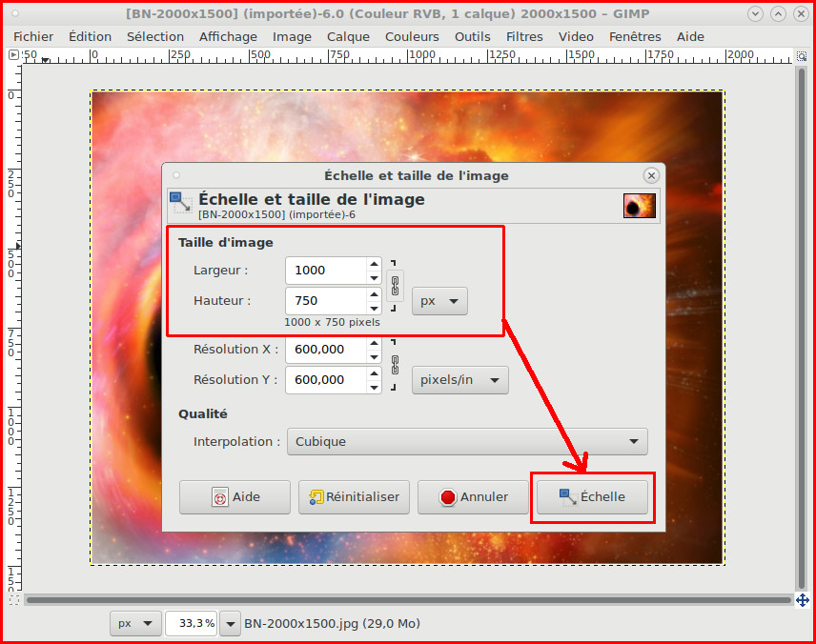Click the image menu arrow at ruler corner

coord(14,54)
